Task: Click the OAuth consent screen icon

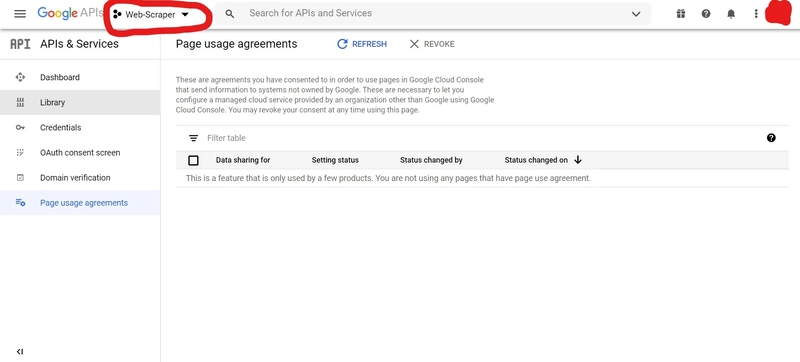Action: point(20,152)
